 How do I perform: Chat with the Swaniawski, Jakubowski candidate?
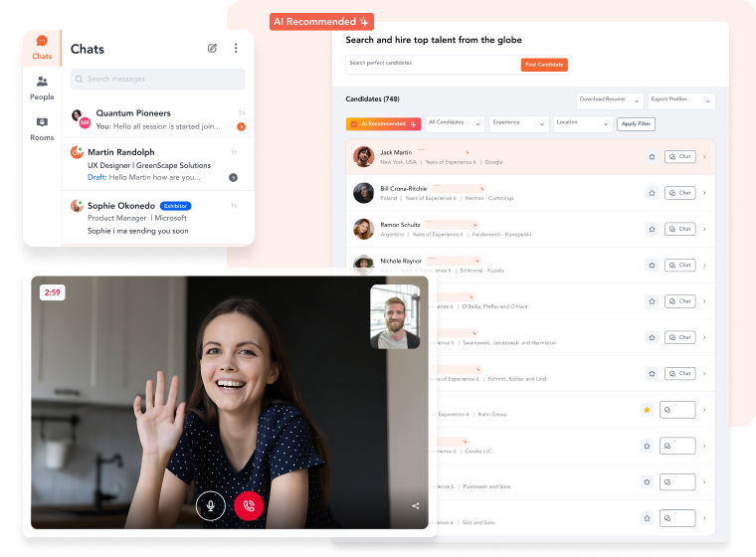(x=679, y=337)
